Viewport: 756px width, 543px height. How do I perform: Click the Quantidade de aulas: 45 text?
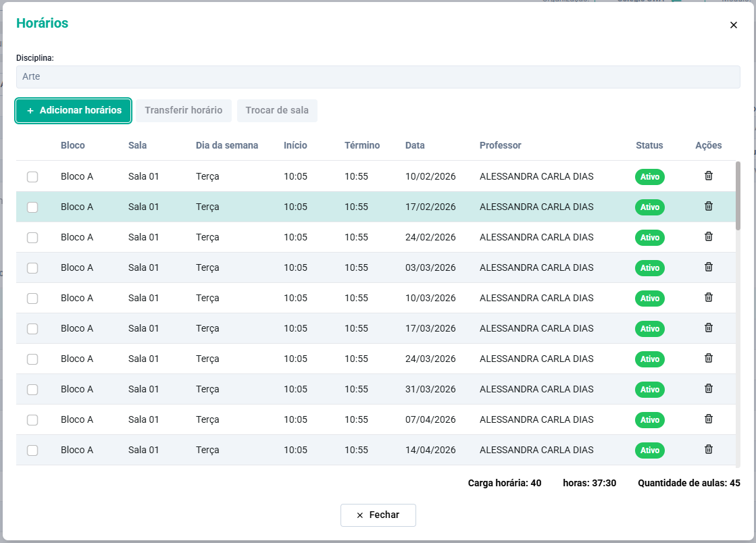(688, 483)
